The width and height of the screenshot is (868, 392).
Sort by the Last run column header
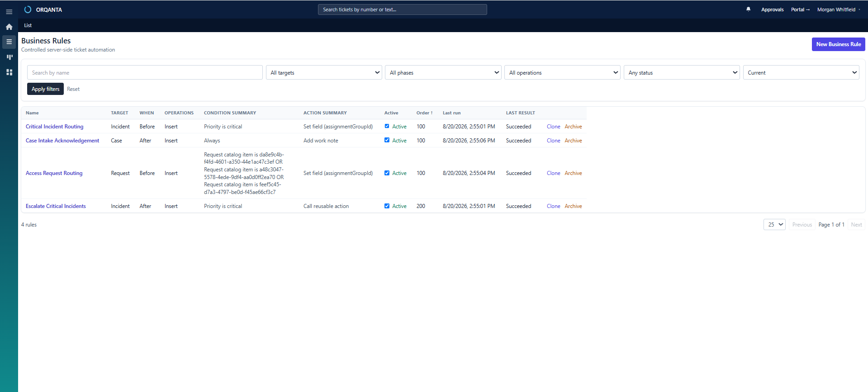(451, 113)
